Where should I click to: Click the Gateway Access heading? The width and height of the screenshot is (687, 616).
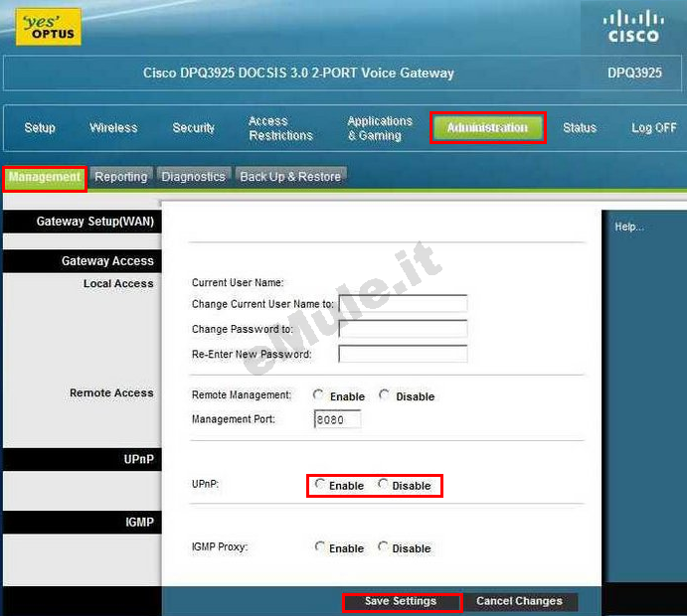[x=107, y=261]
